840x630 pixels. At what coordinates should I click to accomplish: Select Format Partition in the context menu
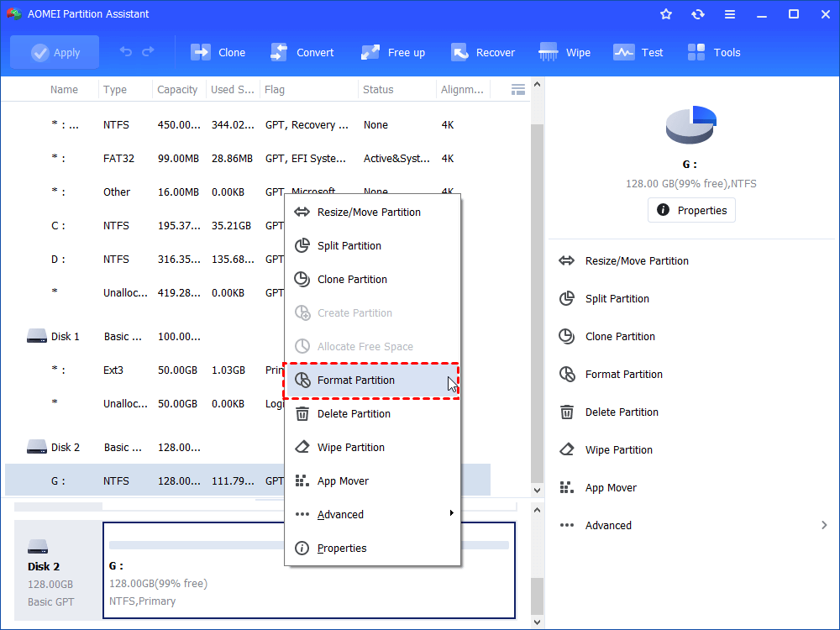click(356, 381)
